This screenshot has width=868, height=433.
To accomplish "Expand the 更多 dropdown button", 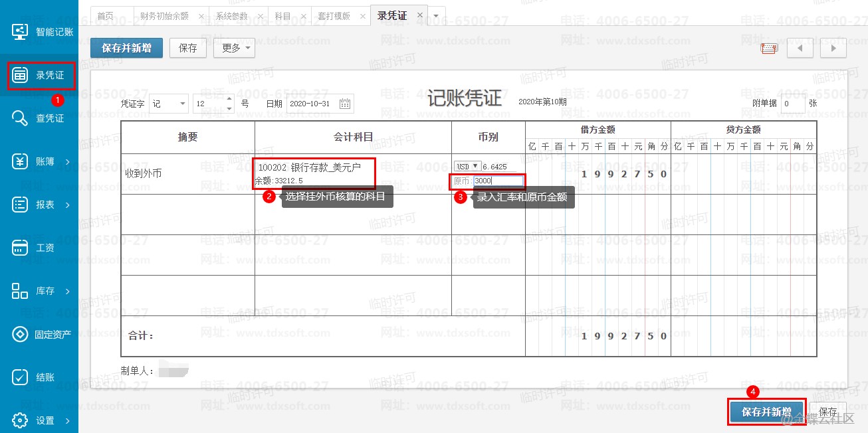I will coord(234,48).
